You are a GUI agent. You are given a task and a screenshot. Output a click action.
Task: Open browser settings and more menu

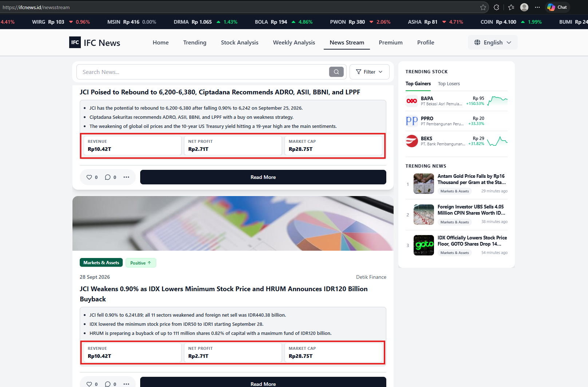point(537,7)
